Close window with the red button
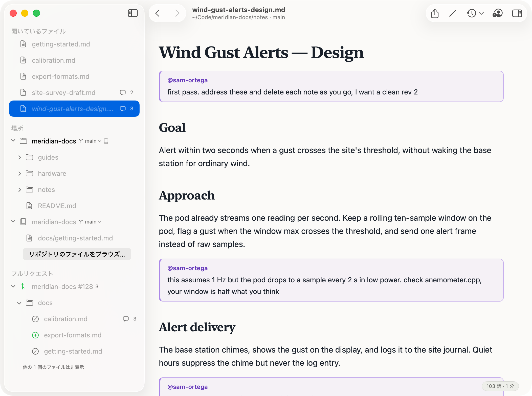The width and height of the screenshot is (532, 396). [13, 13]
